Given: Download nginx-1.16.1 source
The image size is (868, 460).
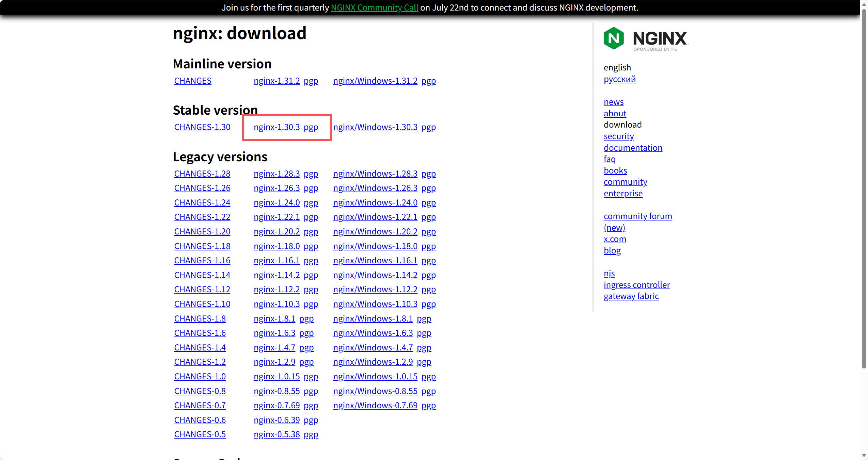Looking at the screenshot, I should point(277,260).
